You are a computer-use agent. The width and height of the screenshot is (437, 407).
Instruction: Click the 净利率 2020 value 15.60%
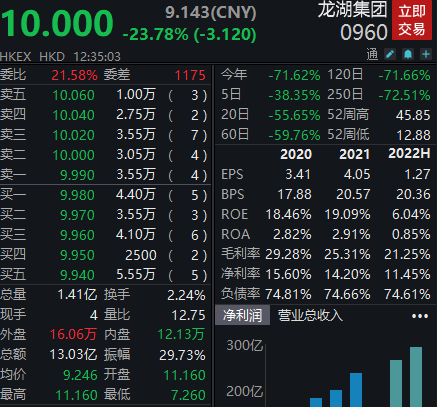pyautogui.click(x=288, y=275)
